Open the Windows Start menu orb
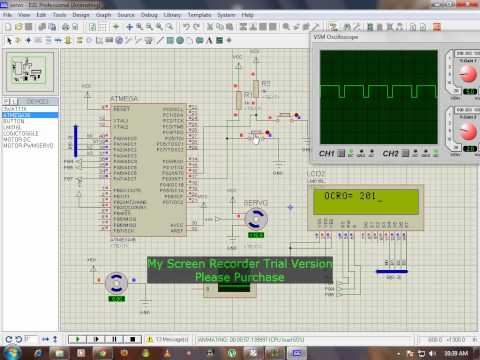Viewport: 480px width, 360px height. coord(12,353)
